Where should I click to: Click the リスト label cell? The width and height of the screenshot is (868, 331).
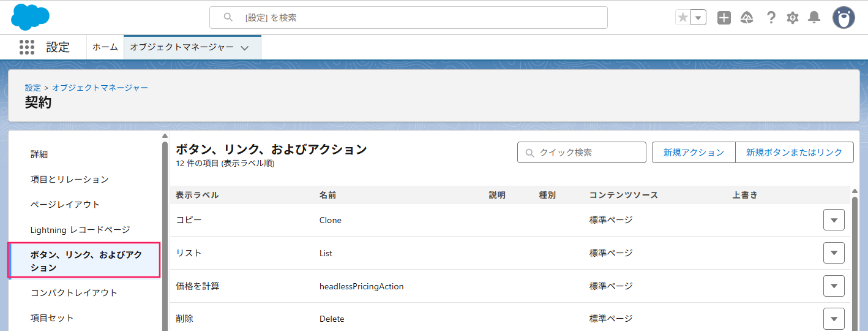pyautogui.click(x=189, y=253)
